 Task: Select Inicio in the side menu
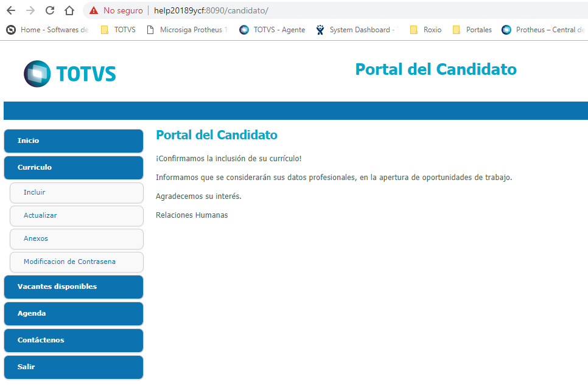click(x=74, y=141)
